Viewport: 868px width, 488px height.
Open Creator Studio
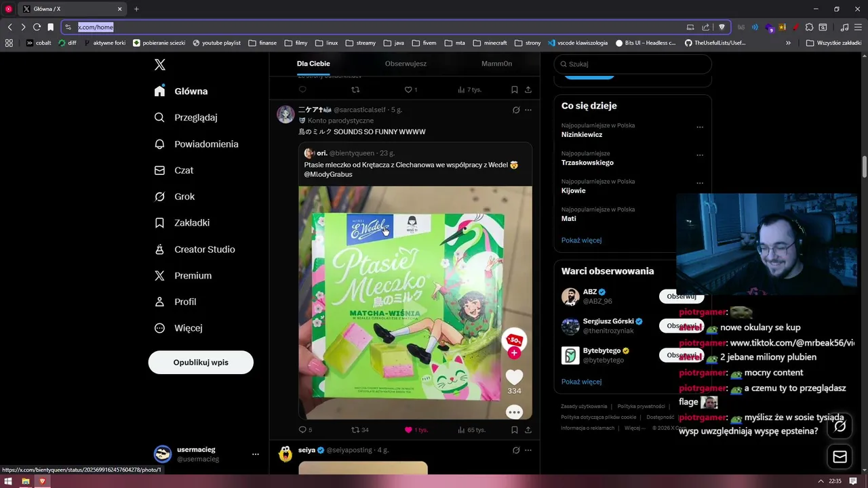(195, 249)
